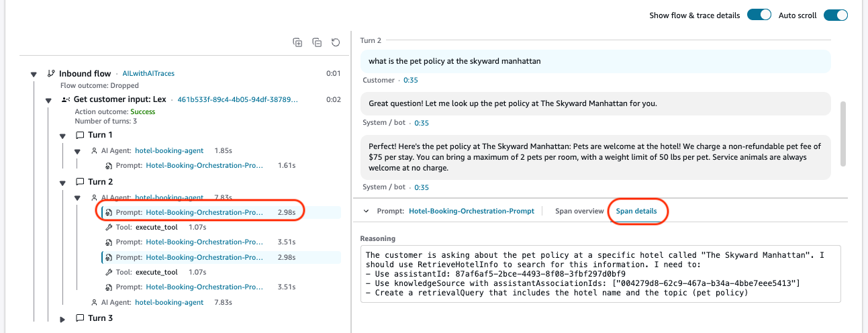Collapse the Turn 2 node

coord(63,183)
